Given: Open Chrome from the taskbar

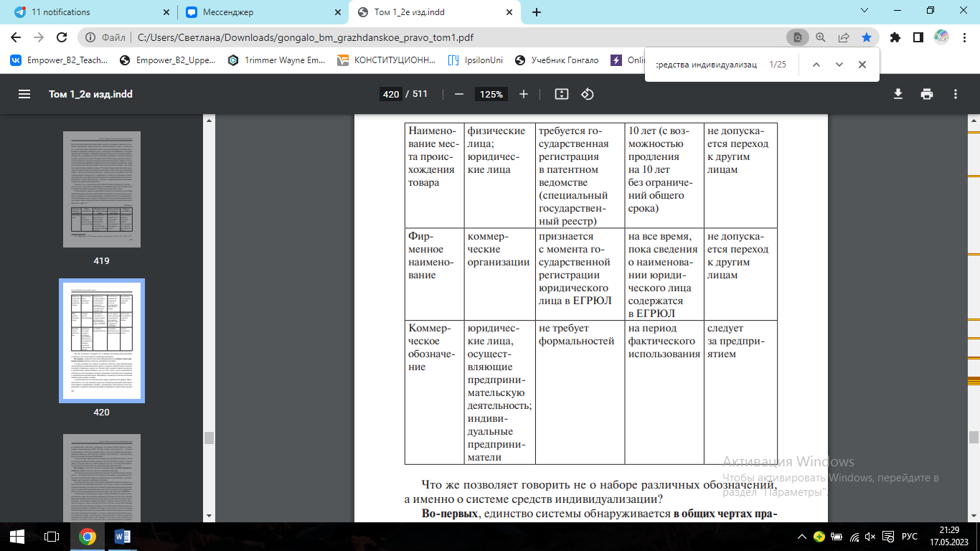Looking at the screenshot, I should coord(88,536).
